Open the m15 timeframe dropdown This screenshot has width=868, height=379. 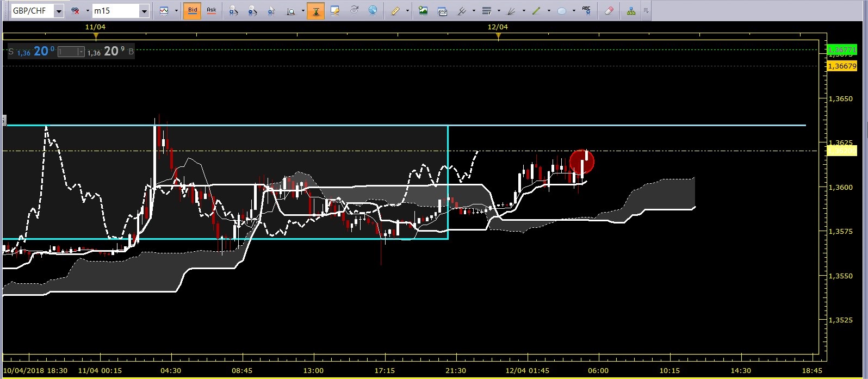pyautogui.click(x=144, y=11)
